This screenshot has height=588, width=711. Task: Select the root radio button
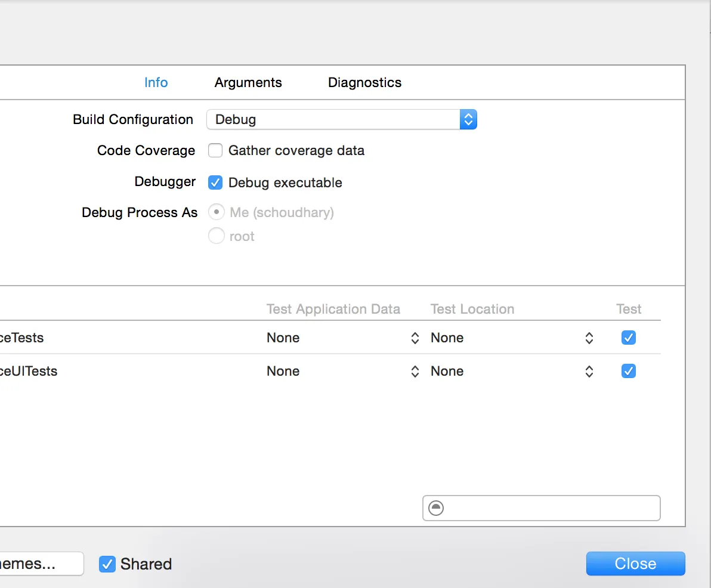pyautogui.click(x=216, y=236)
